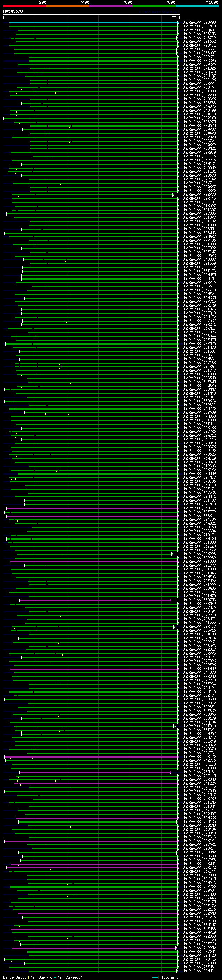Click the red ~20% identity legend bar

click(25, 6)
